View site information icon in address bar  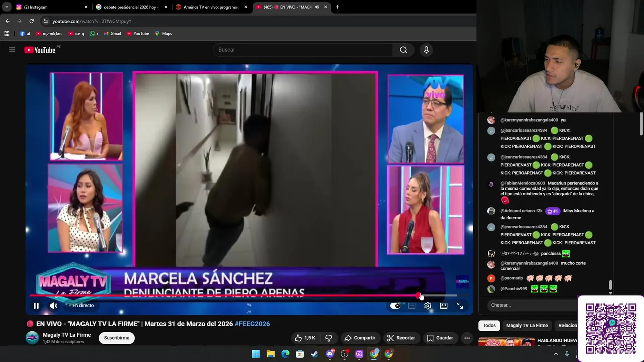click(x=46, y=21)
